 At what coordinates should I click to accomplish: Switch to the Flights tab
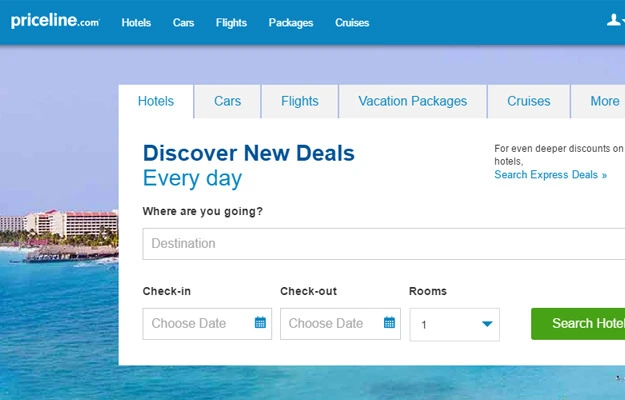click(x=300, y=101)
